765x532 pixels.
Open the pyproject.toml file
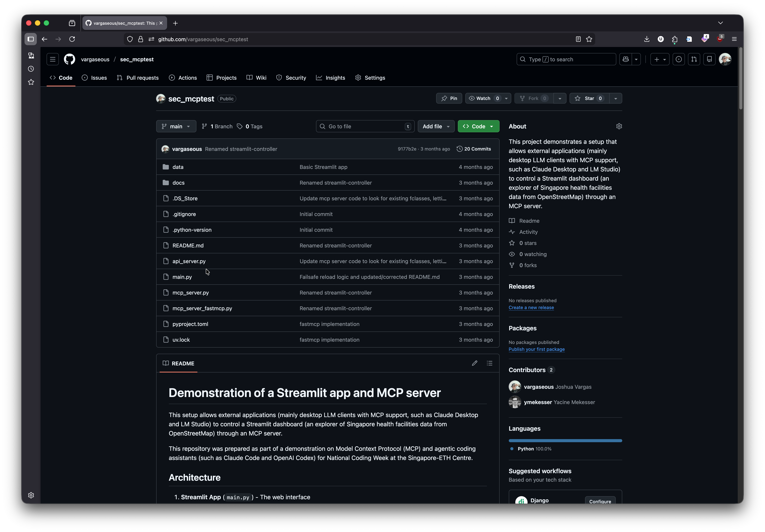190,324
